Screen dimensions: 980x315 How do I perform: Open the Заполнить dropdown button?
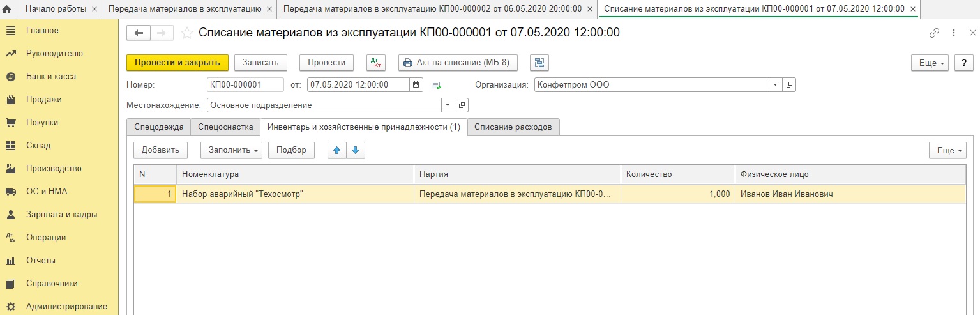tap(231, 150)
